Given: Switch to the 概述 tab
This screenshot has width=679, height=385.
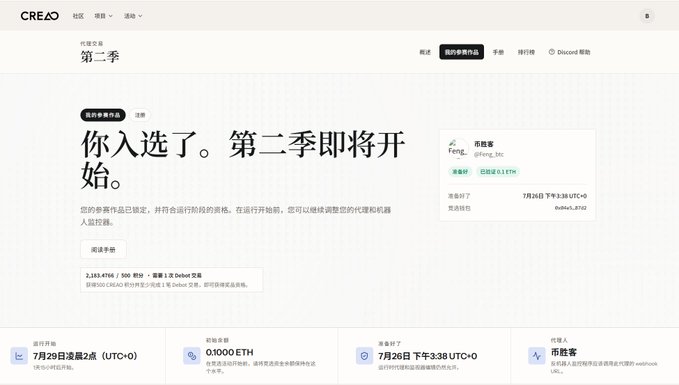Looking at the screenshot, I should (x=425, y=52).
